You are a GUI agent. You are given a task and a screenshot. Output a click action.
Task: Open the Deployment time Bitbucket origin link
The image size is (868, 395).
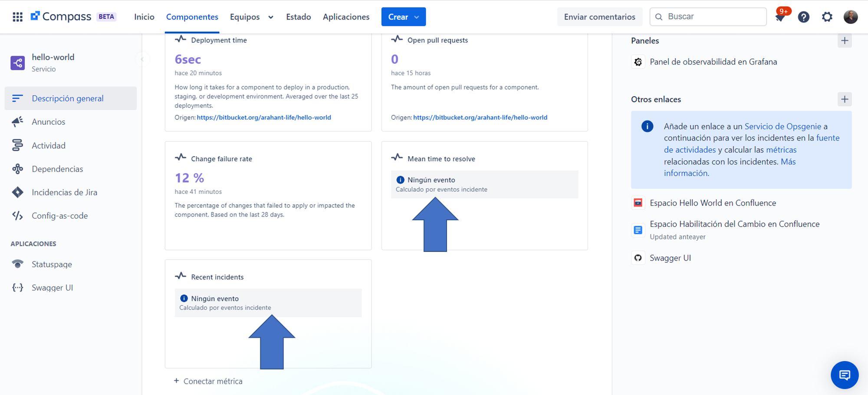264,117
